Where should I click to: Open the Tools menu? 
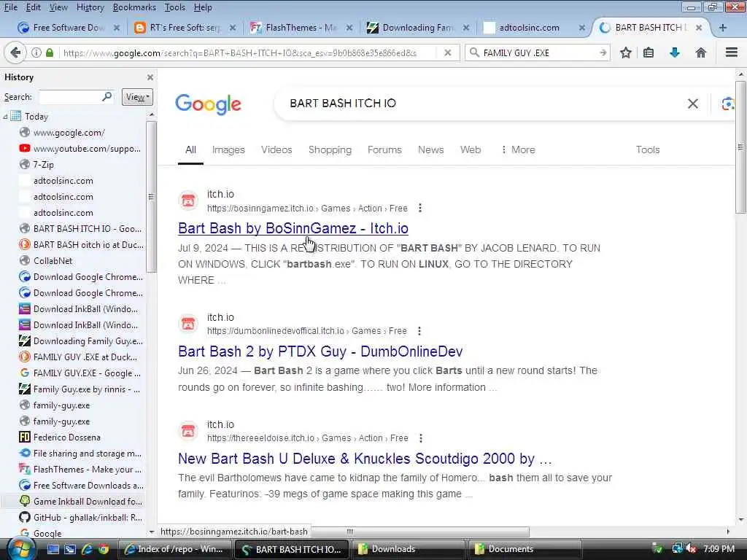(175, 7)
